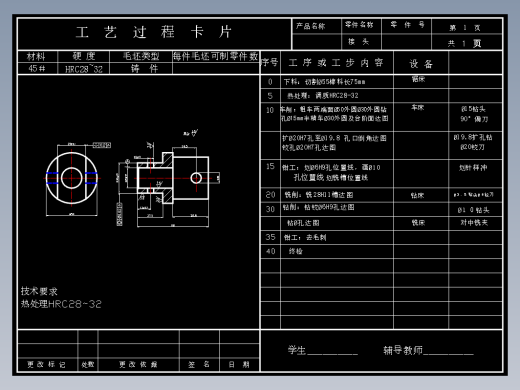Select the 工序或工步内容 column header
The height and width of the screenshot is (390, 520).
pyautogui.click(x=337, y=62)
